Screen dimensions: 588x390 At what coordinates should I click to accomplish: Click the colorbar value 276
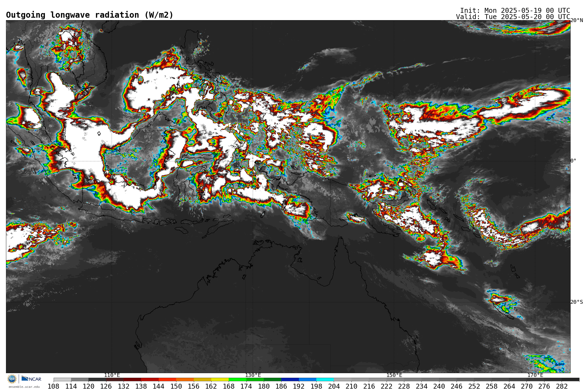(544, 386)
